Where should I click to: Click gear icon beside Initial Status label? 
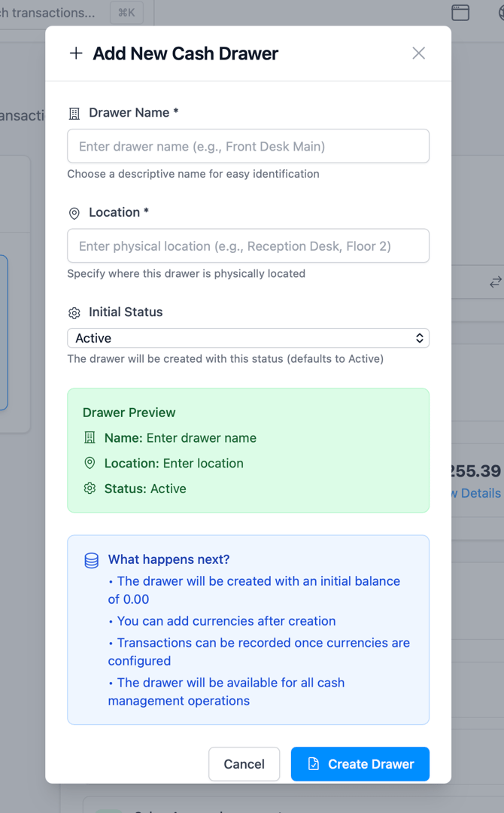point(74,313)
